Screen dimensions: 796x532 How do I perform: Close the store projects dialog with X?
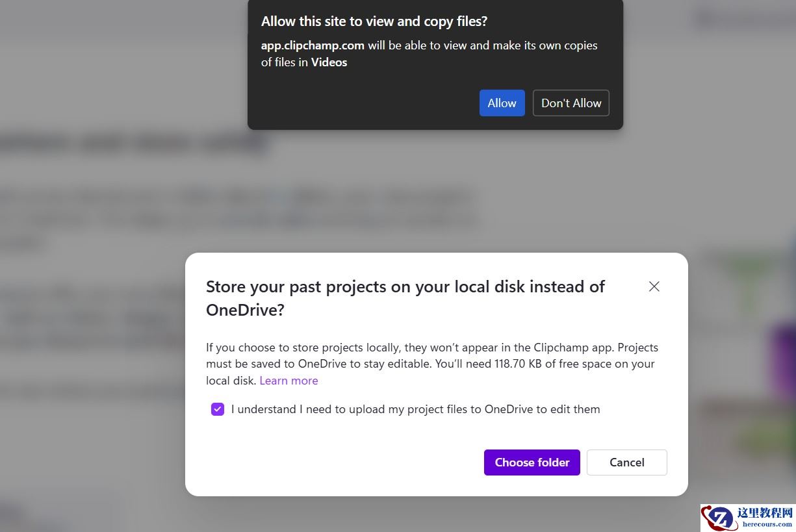(654, 286)
